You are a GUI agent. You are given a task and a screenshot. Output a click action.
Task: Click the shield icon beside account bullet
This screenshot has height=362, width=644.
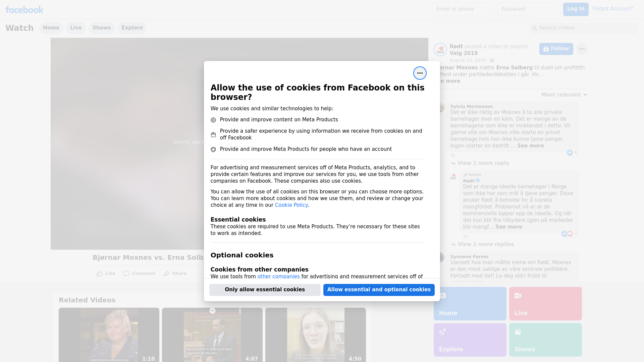[213, 149]
